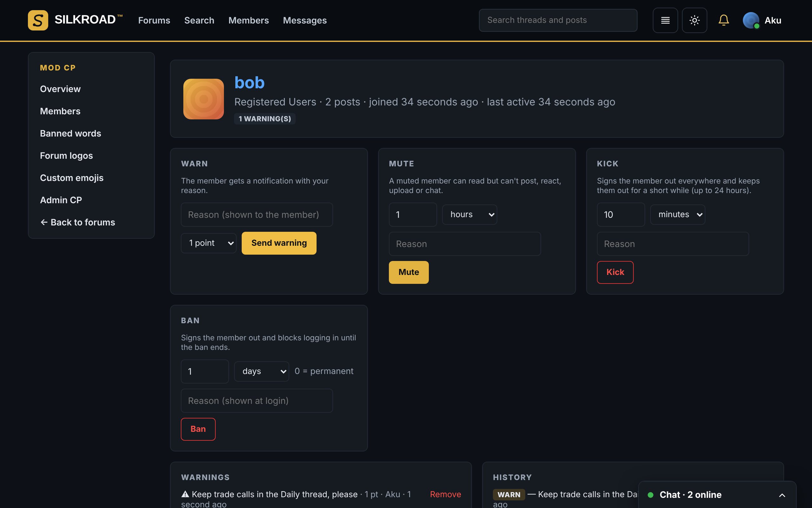The height and width of the screenshot is (508, 812).
Task: Click the kick duration number field
Action: tap(621, 214)
